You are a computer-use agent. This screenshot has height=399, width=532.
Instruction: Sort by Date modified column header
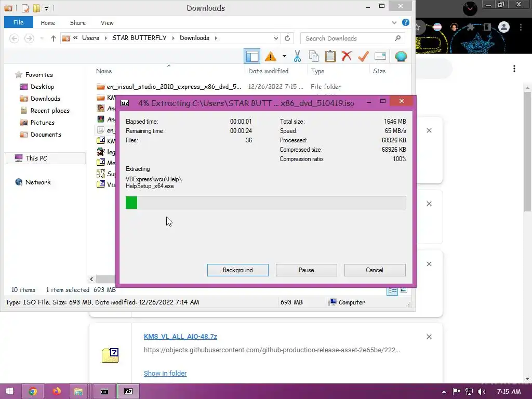point(268,71)
